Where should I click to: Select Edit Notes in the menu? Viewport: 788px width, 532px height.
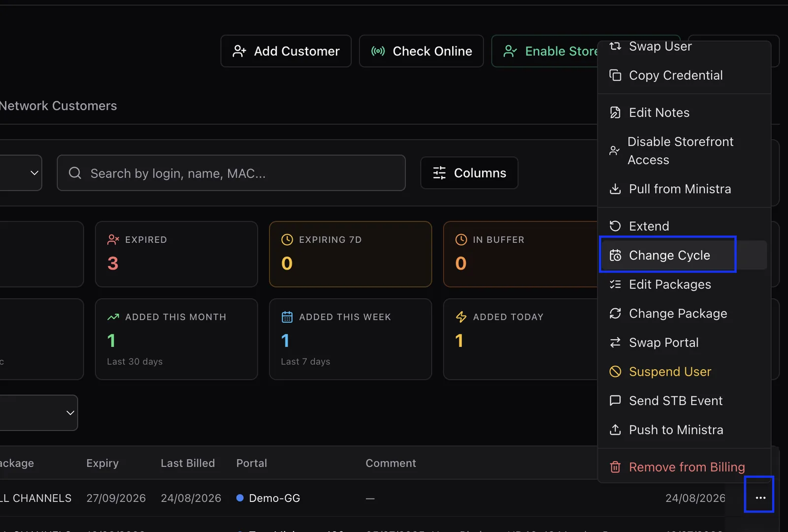[684, 113]
